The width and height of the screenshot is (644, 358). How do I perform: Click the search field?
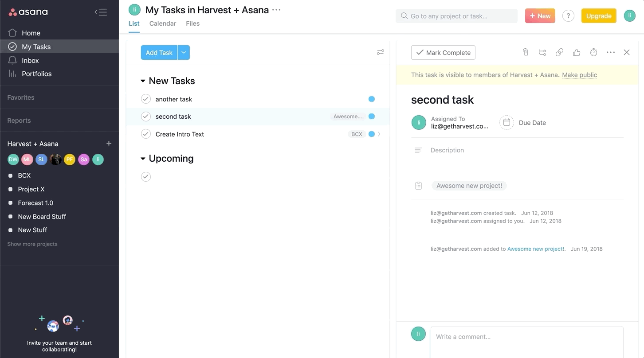click(x=456, y=16)
